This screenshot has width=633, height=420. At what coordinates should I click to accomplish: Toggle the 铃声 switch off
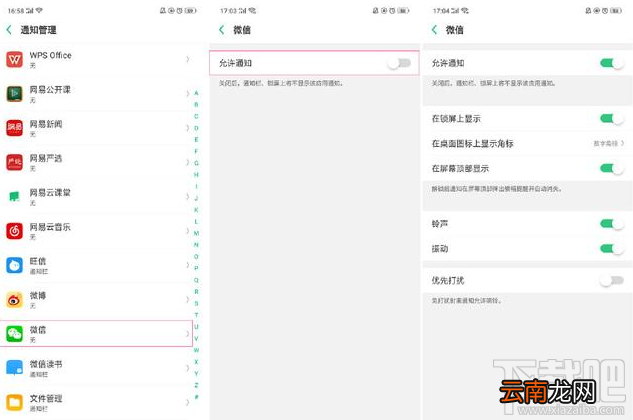point(612,224)
